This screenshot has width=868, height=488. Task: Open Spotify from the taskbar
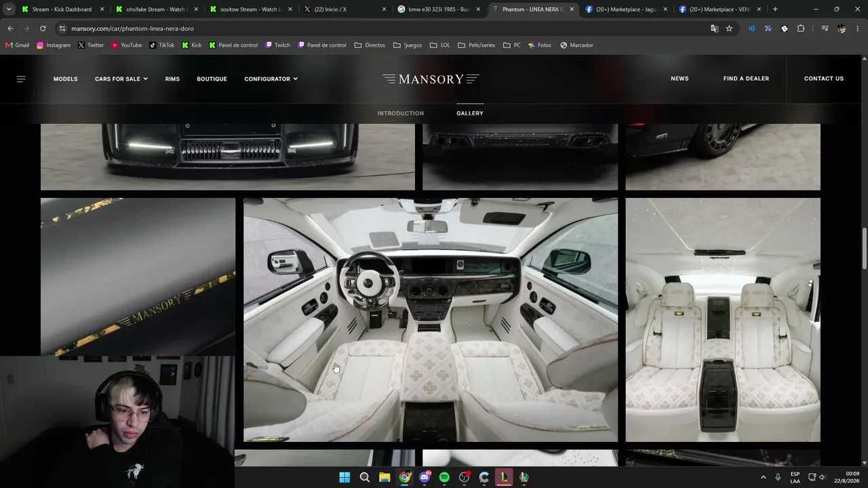[444, 477]
